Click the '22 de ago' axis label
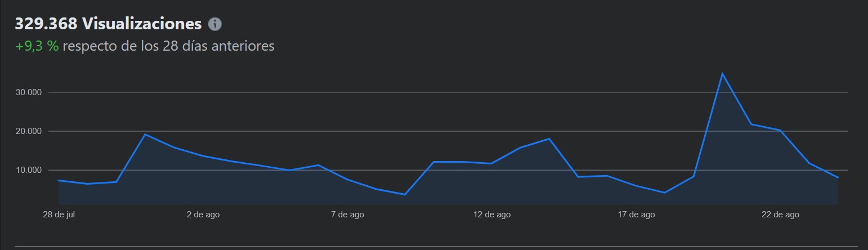The width and height of the screenshot is (868, 250). click(780, 215)
